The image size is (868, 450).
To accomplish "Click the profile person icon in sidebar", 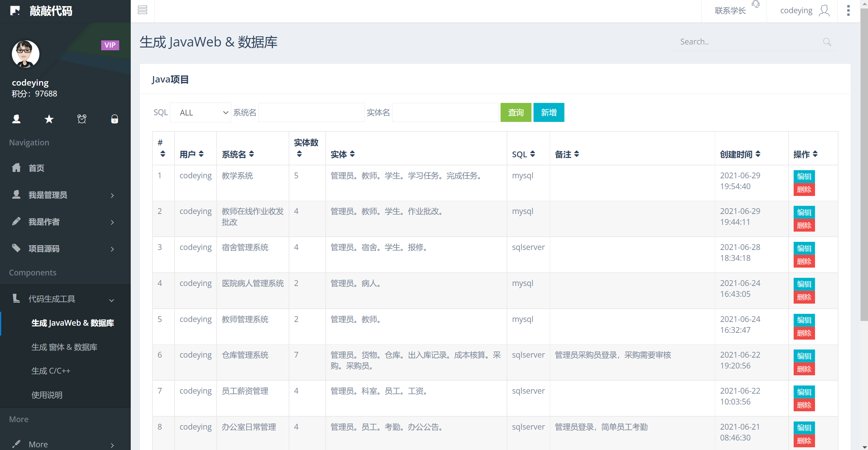I will coord(16,119).
